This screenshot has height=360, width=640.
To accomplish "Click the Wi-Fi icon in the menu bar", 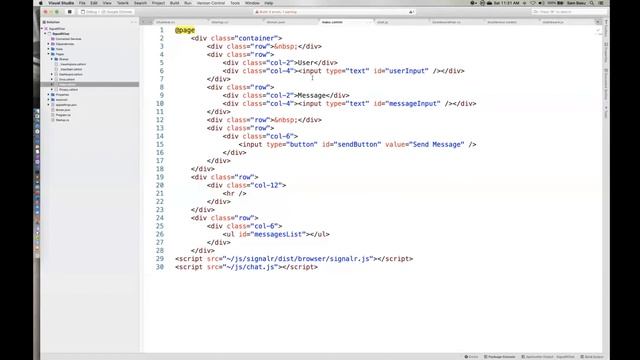I will 533,3.
